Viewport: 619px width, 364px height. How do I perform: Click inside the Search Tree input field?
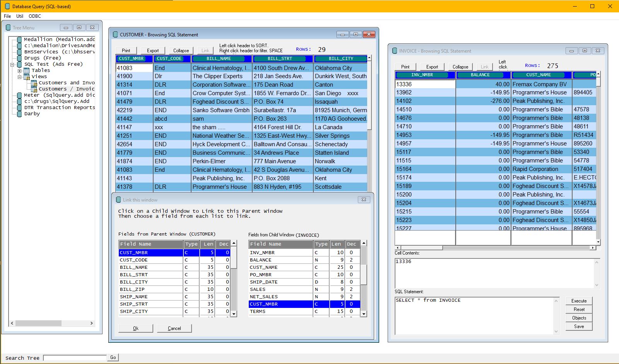click(75, 357)
